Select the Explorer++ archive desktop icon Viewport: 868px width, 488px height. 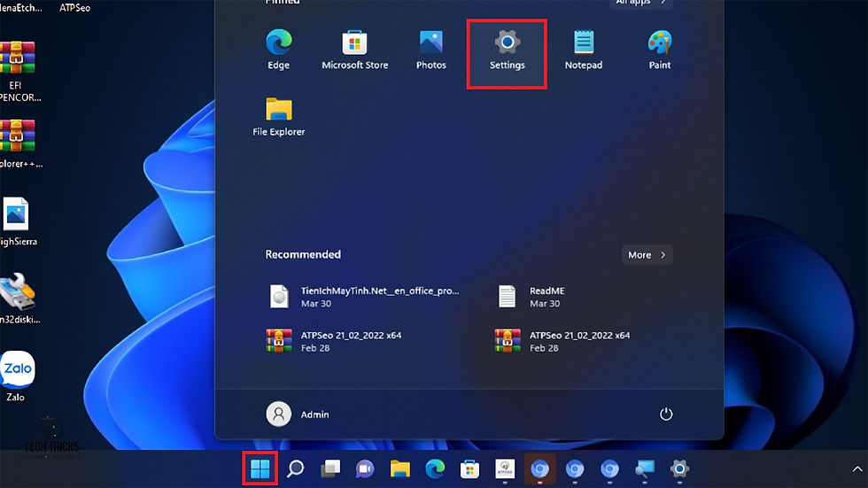coord(19,143)
